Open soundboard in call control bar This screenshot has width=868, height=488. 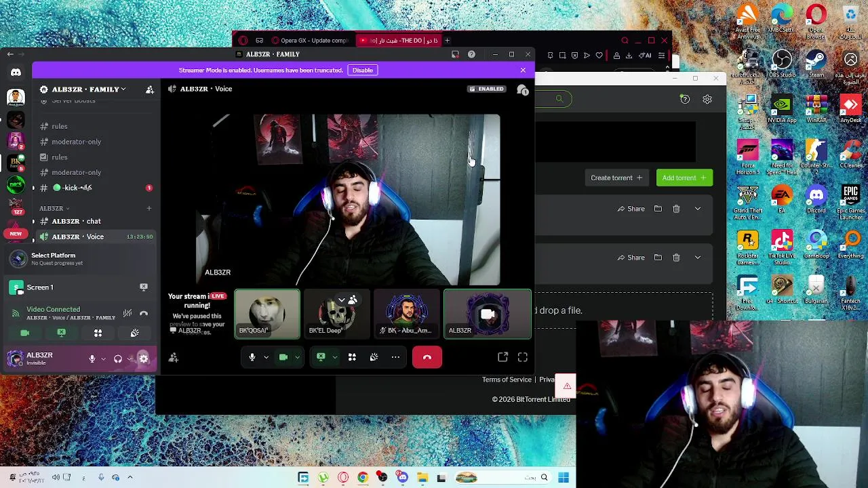[x=374, y=357]
